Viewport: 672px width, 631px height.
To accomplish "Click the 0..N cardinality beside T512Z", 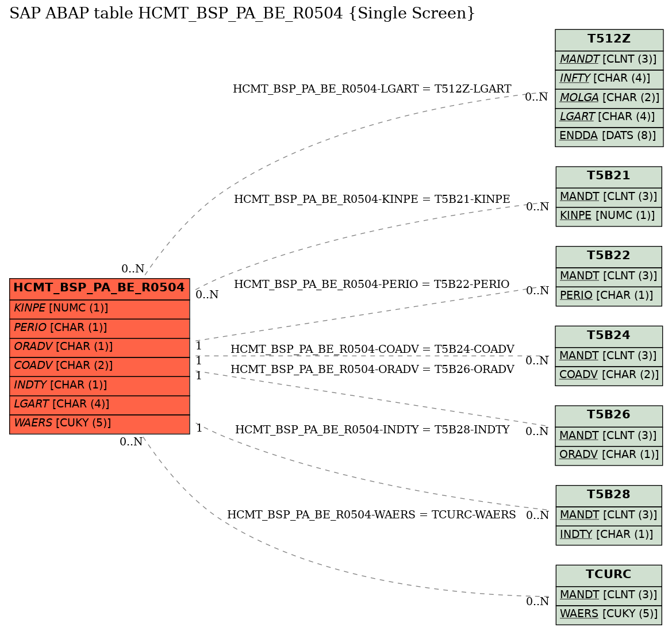I will pos(536,97).
